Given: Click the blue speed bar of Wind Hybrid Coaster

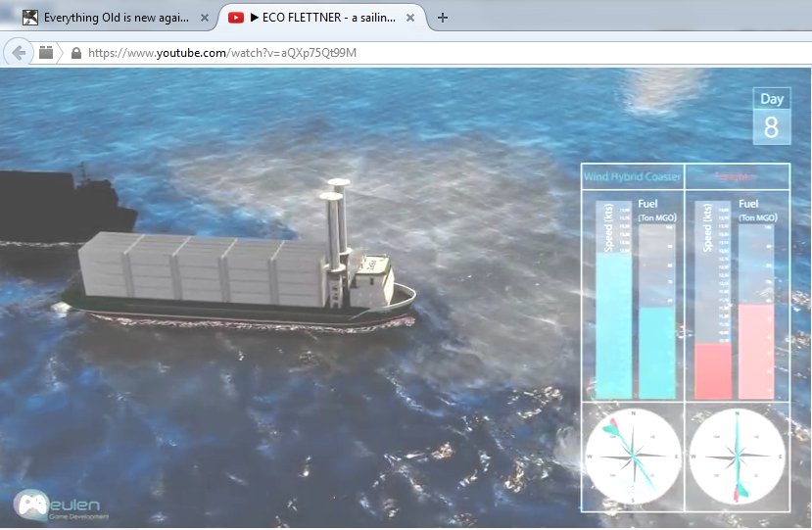Looking at the screenshot, I should [x=613, y=323].
